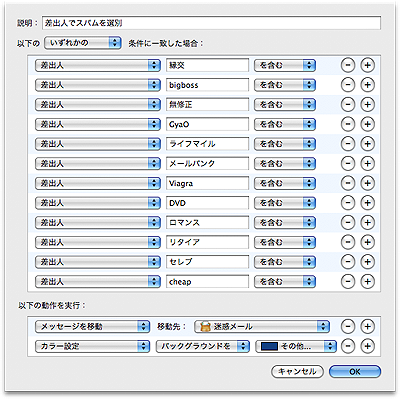This screenshot has height=399, width=400.
Task: Delete the GyaO condition row
Action: [x=348, y=124]
